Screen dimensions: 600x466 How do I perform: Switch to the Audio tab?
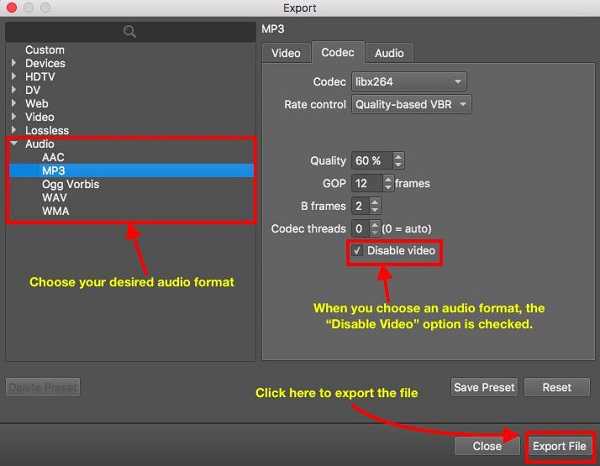389,53
